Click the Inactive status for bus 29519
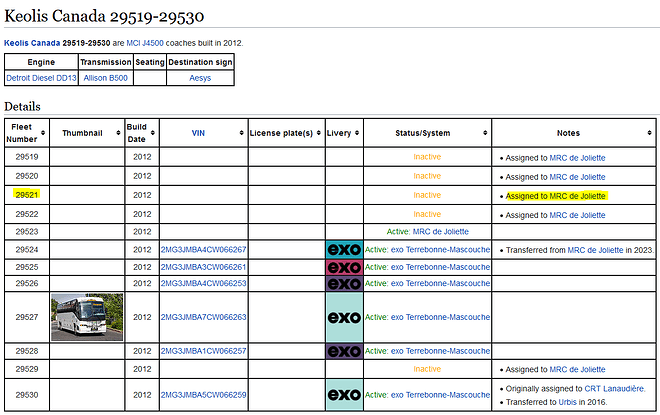This screenshot has height=415, width=660. tap(427, 157)
